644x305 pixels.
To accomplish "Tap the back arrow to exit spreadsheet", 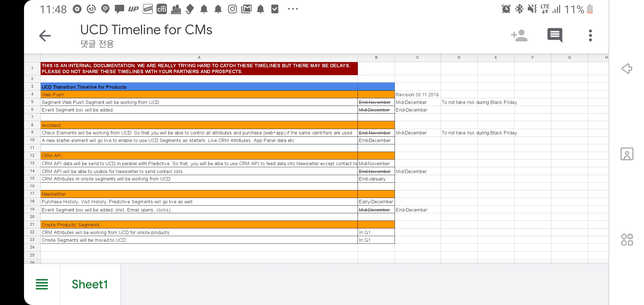I will click(x=45, y=36).
